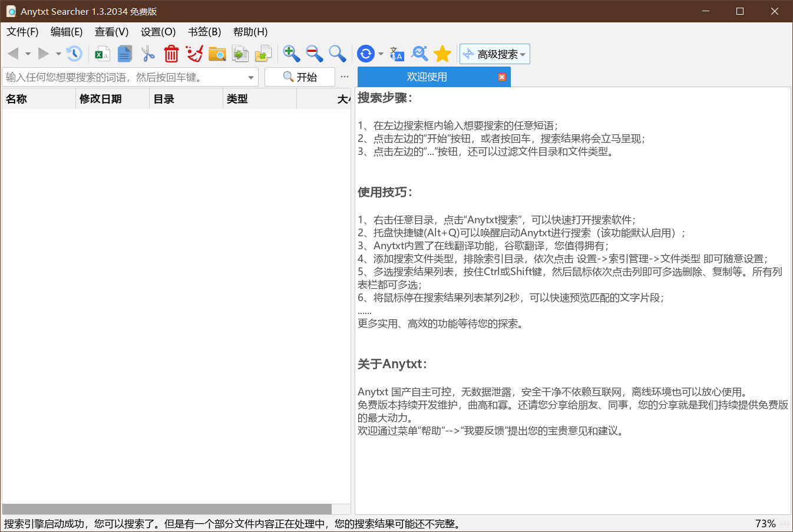
Task: Zoom in with the green plus magnifier
Action: tap(291, 54)
